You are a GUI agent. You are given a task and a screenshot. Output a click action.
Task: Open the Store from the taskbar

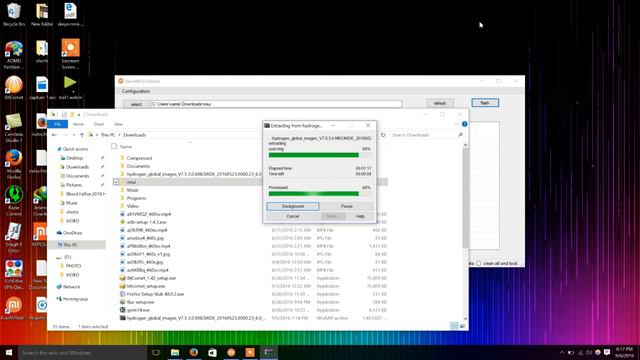[212, 352]
